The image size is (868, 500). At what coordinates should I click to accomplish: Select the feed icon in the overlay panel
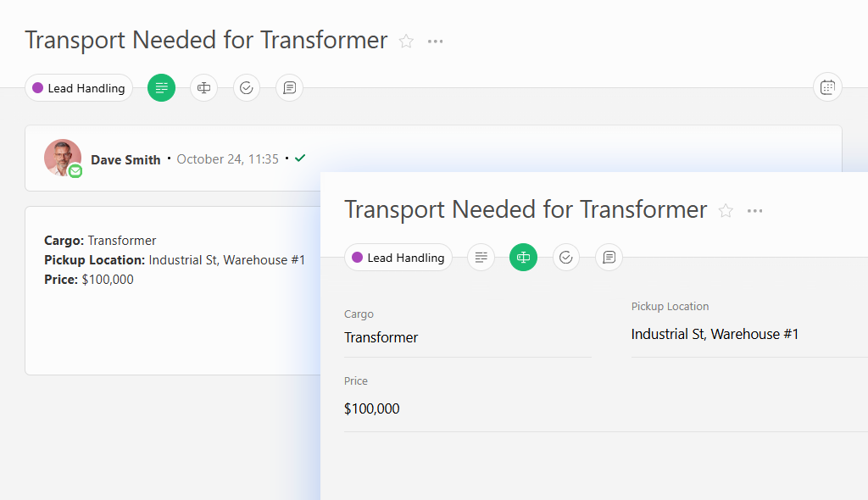coord(481,257)
